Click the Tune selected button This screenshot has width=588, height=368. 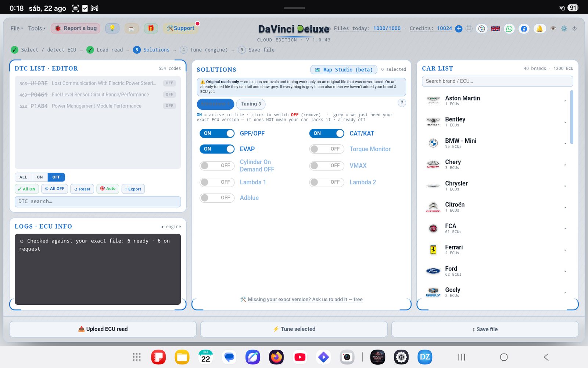[x=294, y=329]
